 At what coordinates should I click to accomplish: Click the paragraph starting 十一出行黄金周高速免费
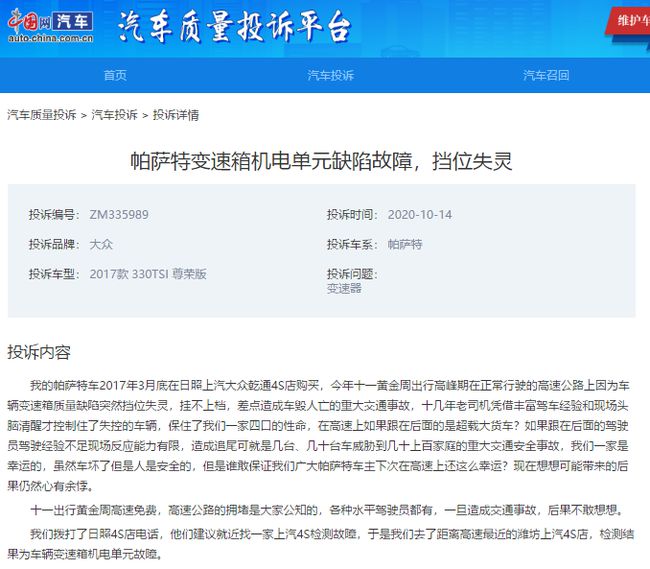[327, 510]
